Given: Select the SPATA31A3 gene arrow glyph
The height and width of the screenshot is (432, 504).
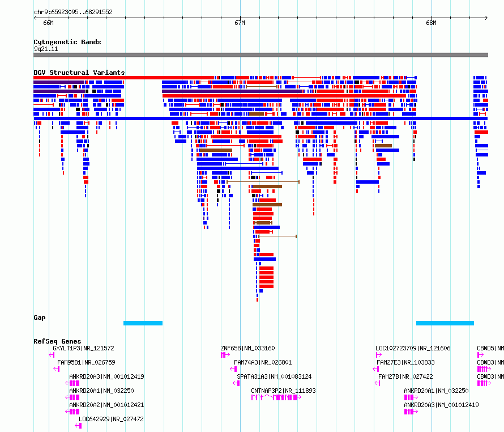Looking at the screenshot, I should point(236,383).
